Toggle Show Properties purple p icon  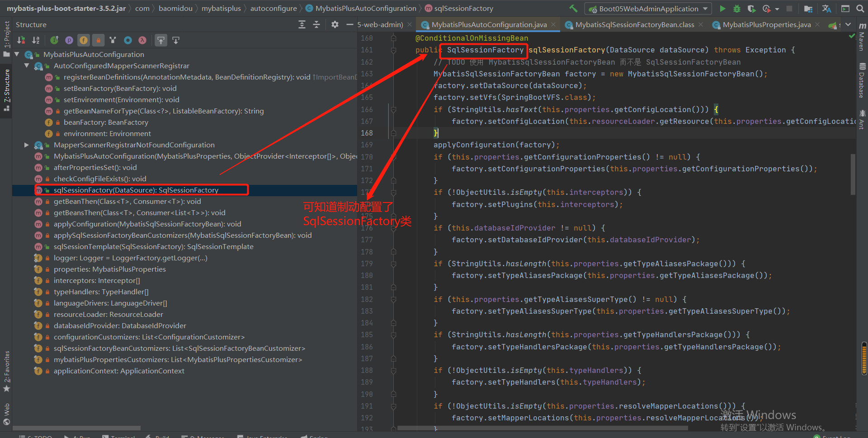pos(69,40)
